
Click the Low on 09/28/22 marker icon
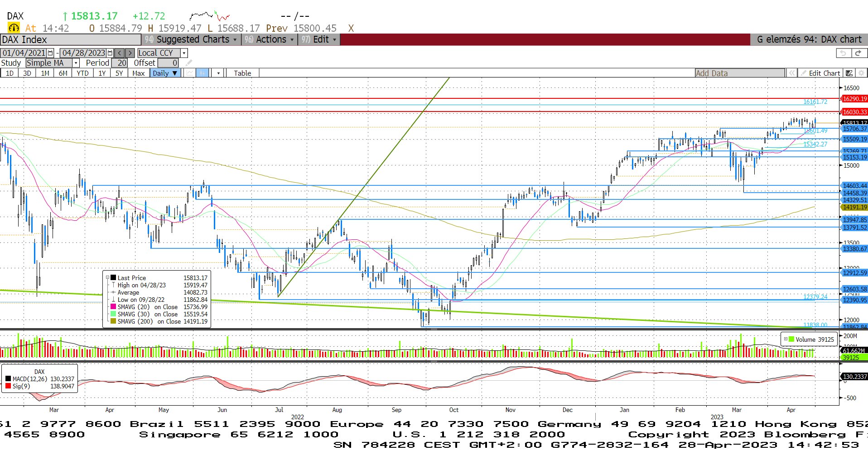tap(113, 300)
